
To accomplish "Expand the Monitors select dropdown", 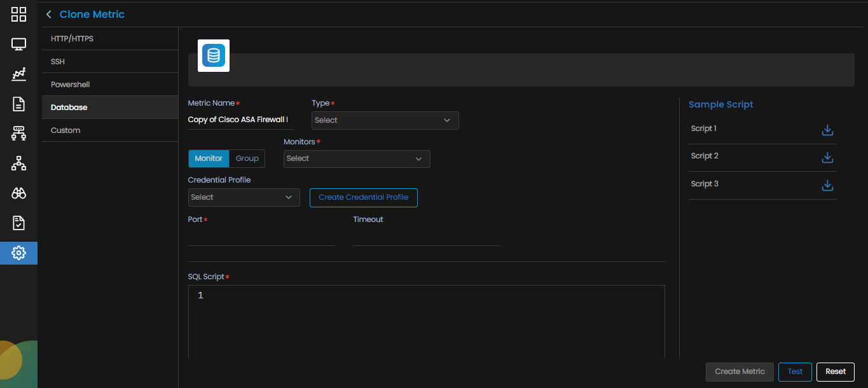I will click(x=357, y=158).
